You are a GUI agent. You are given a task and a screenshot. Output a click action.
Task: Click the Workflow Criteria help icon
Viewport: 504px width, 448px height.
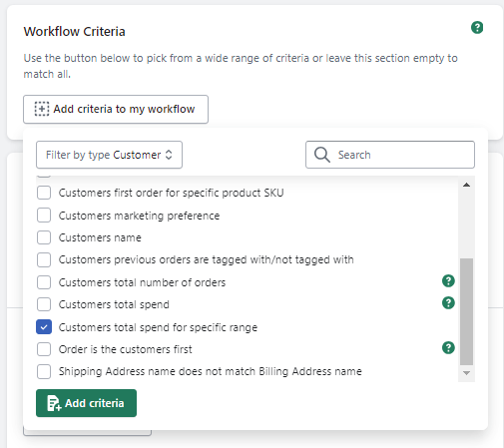point(477,28)
